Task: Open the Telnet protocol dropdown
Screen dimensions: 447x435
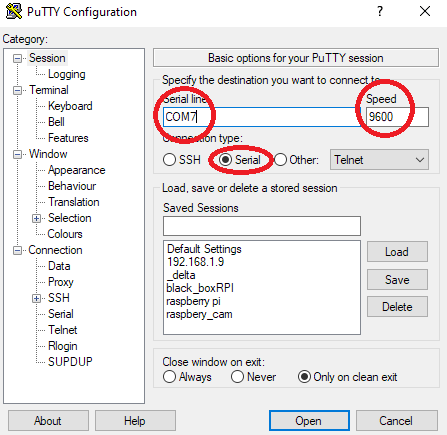Action: pos(379,160)
